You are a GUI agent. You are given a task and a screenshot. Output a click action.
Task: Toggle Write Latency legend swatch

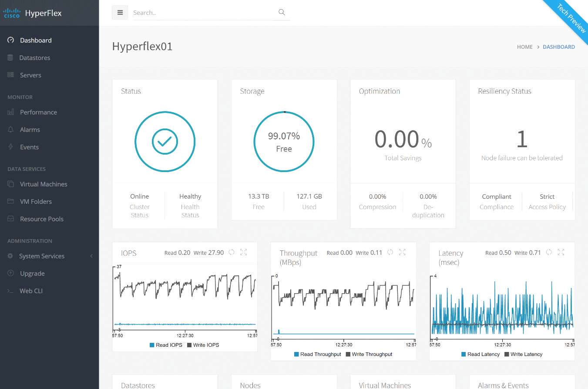pos(507,354)
